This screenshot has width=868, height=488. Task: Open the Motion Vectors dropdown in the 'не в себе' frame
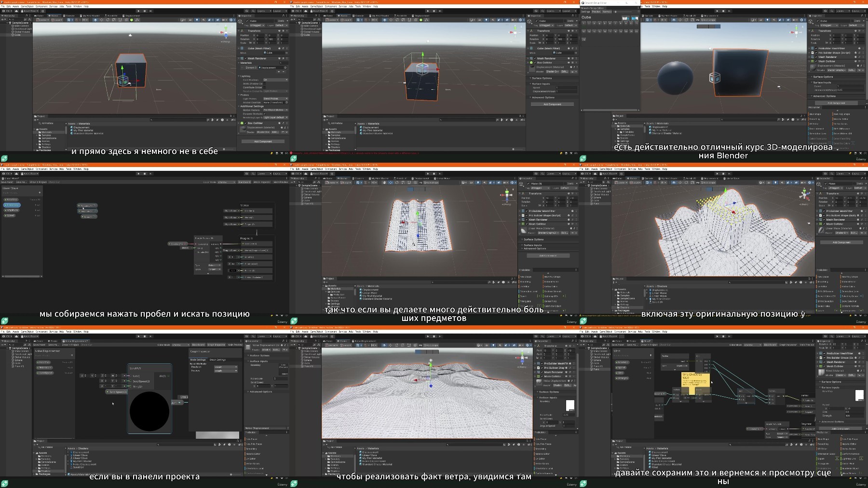[x=275, y=110]
